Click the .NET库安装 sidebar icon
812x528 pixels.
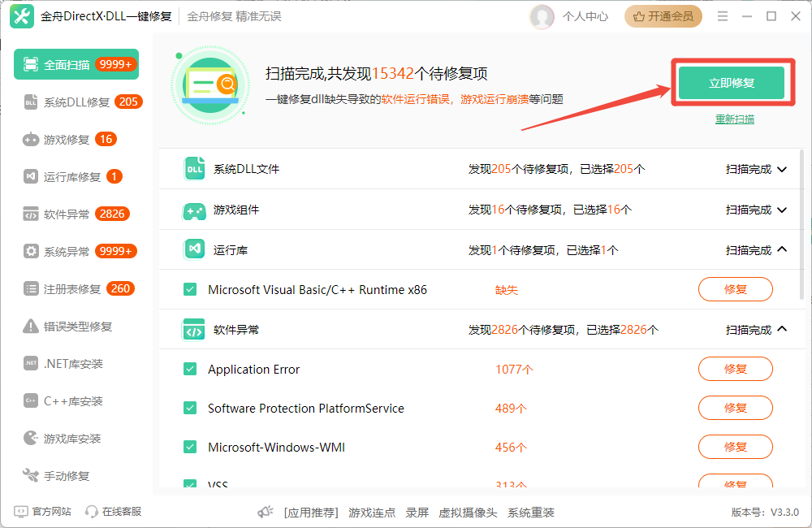(31, 363)
